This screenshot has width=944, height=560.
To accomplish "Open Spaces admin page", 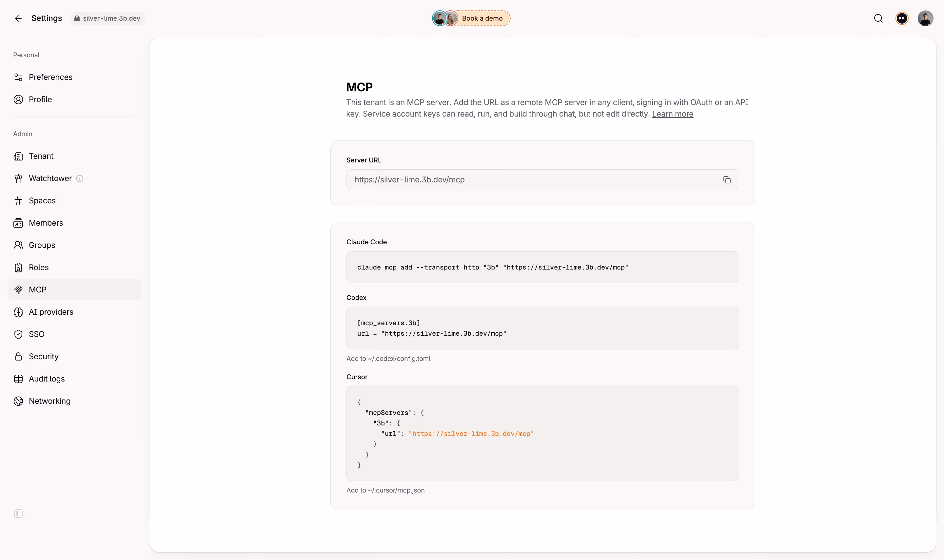I will pos(75,201).
